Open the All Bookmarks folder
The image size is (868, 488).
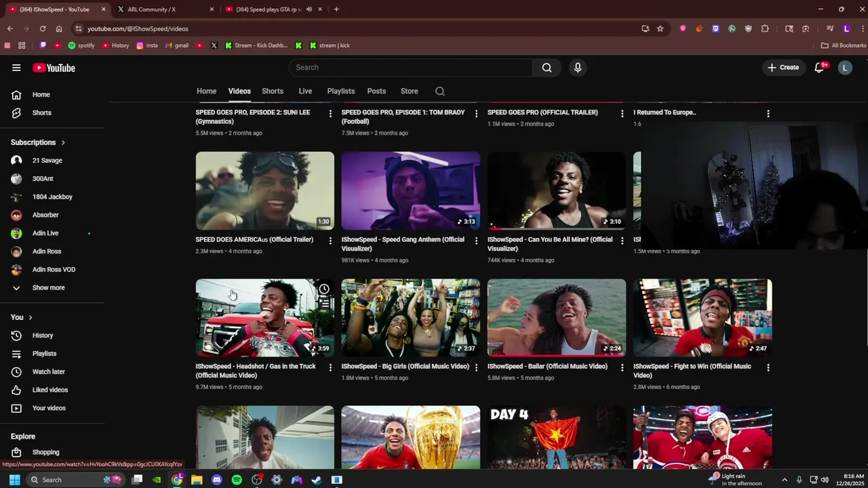(x=843, y=45)
